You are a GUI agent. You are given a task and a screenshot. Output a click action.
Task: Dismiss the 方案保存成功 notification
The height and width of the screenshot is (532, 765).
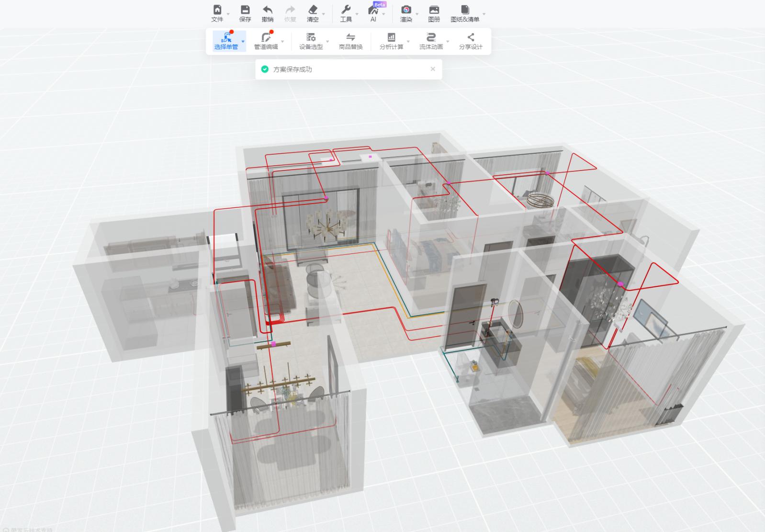433,69
